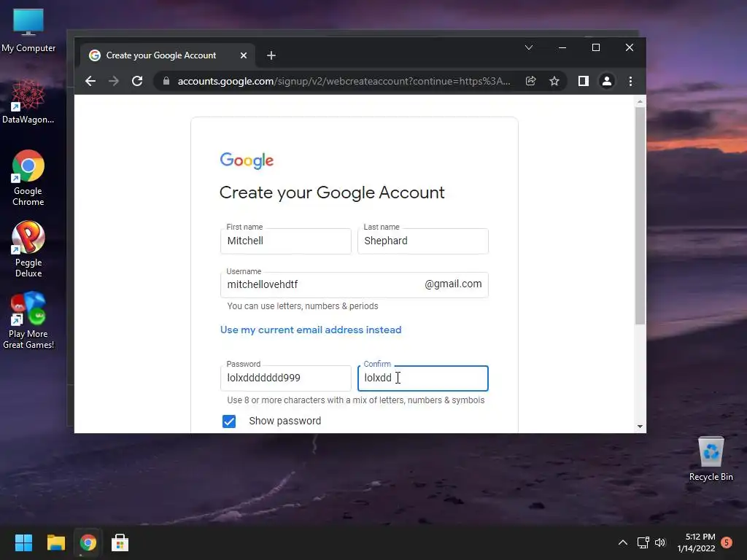Click 'You can use letters, numbers & periods' hint
Screen dimensions: 747x560
coord(303,306)
